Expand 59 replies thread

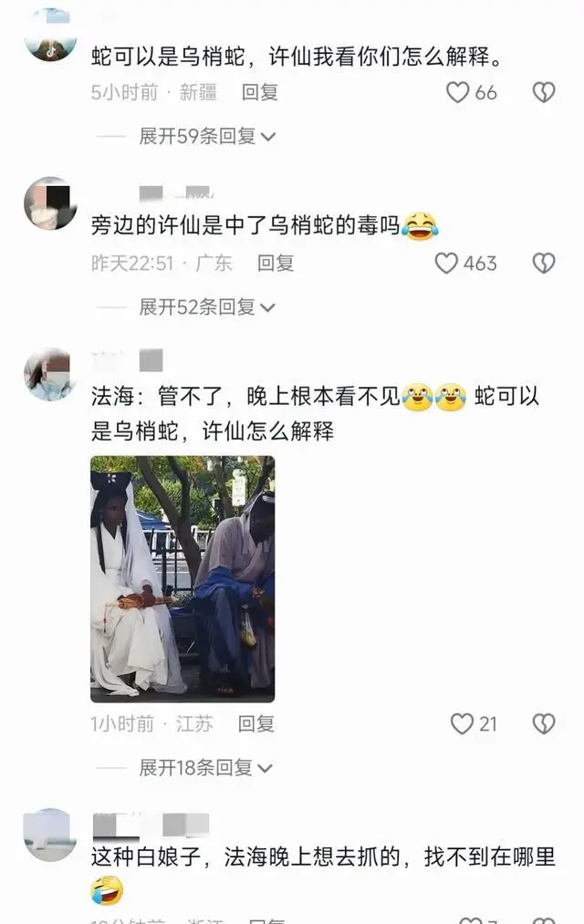pos(207,136)
